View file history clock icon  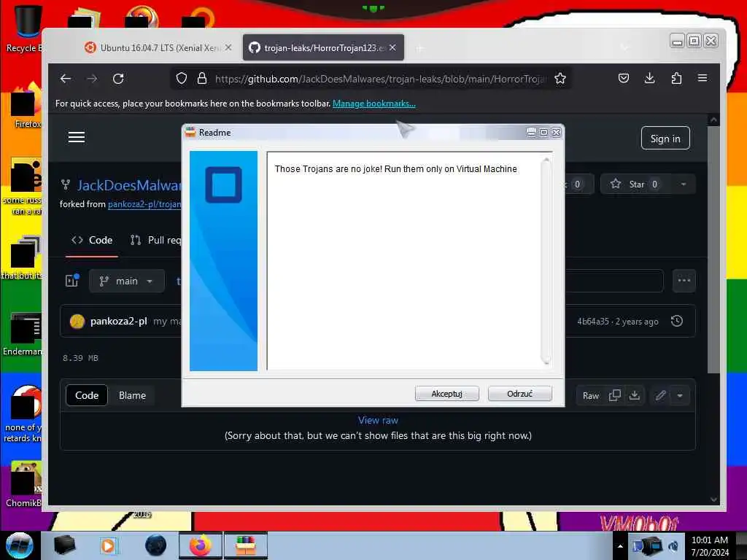tap(677, 321)
